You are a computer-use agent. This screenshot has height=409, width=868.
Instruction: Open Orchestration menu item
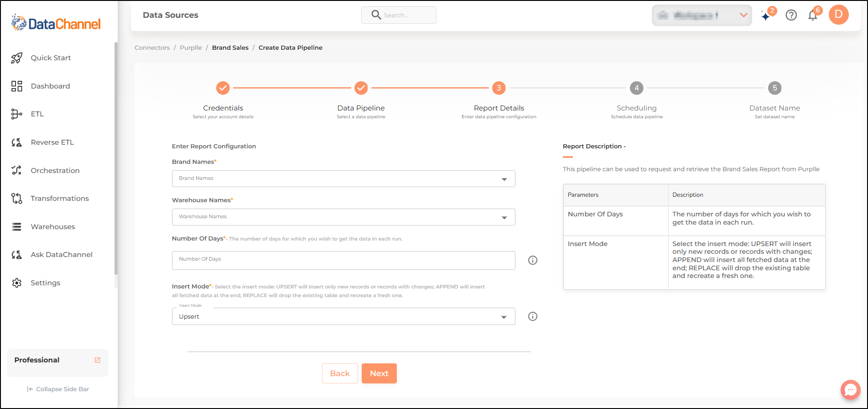click(x=55, y=171)
